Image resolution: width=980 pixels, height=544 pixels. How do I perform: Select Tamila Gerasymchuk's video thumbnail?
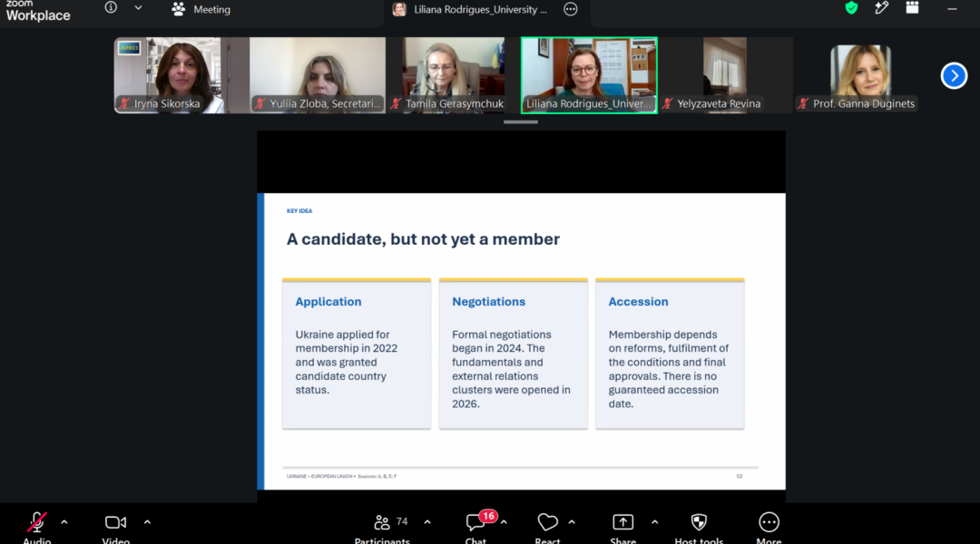click(x=453, y=75)
